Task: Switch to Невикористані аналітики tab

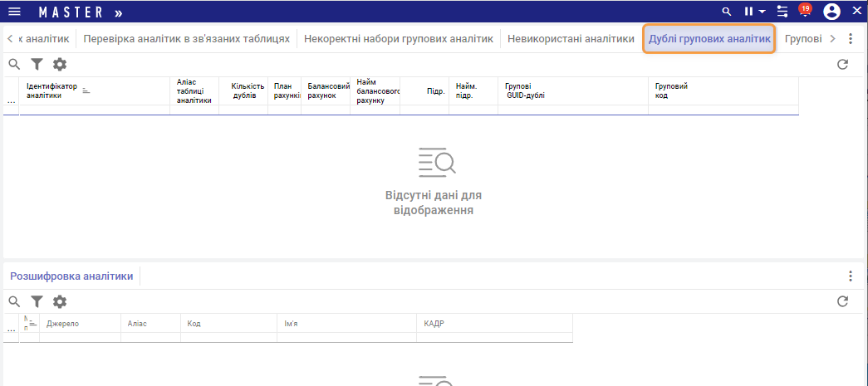Action: 571,39
